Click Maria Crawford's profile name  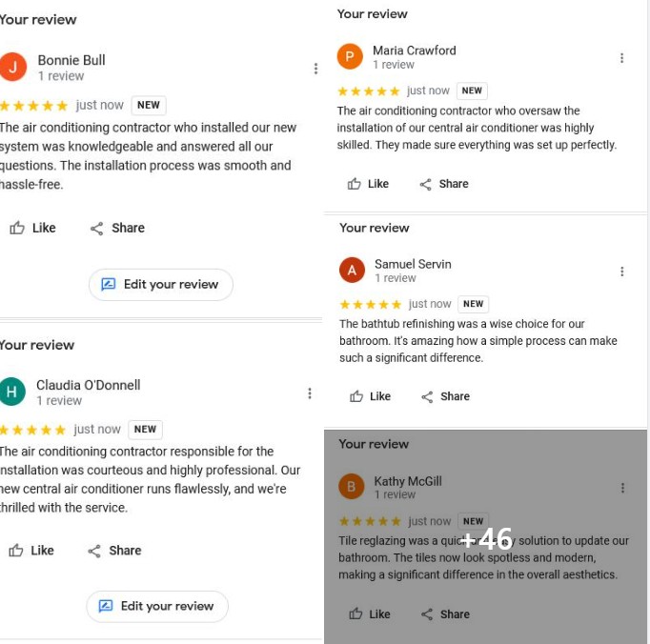click(x=414, y=50)
